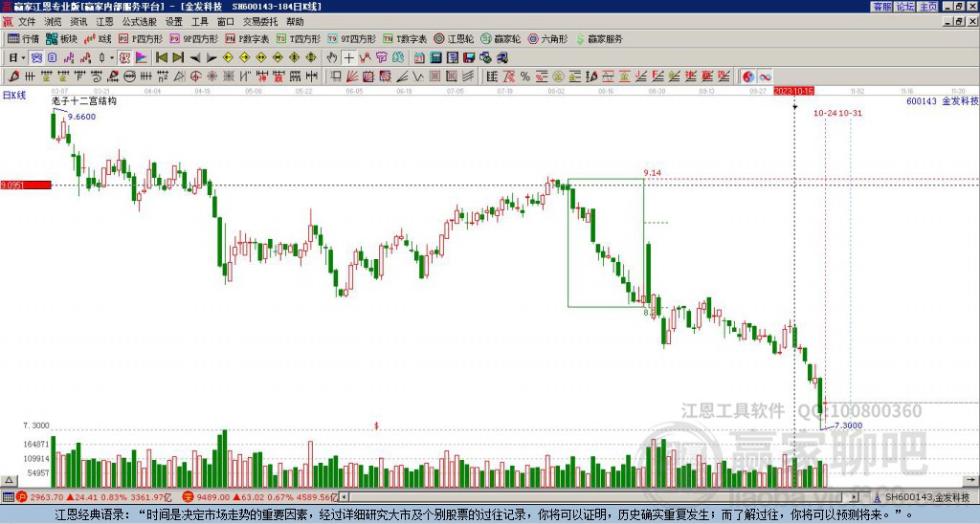Toggle the 权 adjustment icon

pos(124,58)
